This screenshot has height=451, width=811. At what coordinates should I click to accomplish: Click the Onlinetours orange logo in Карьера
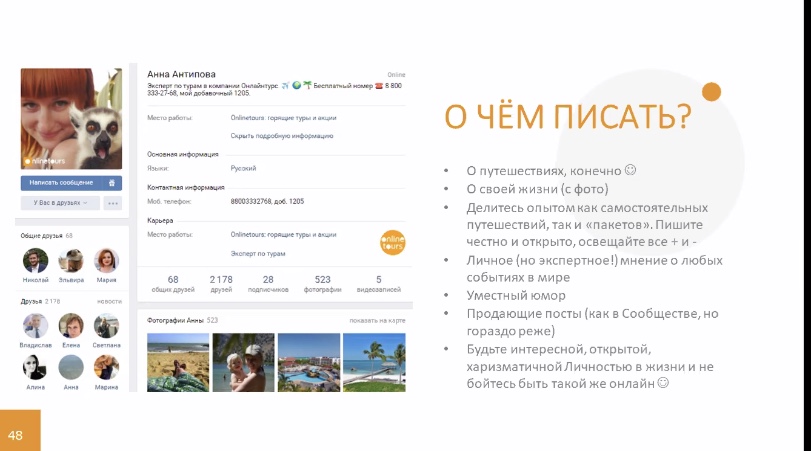393,242
